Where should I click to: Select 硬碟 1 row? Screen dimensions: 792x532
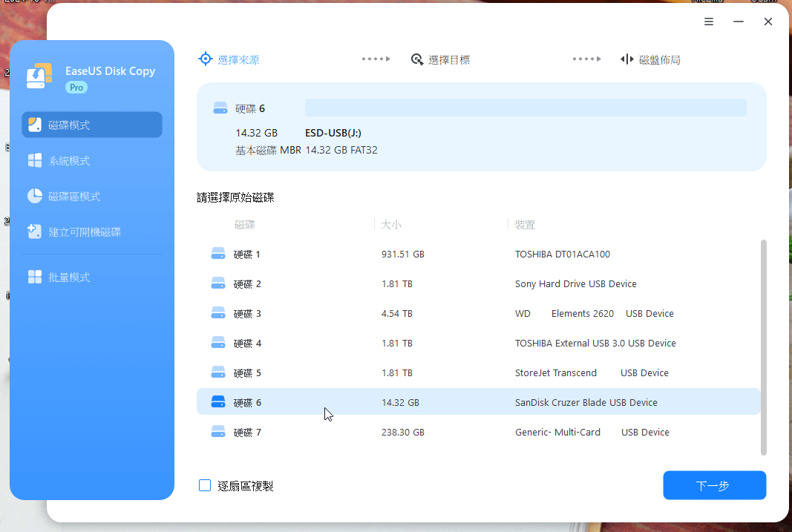click(478, 254)
